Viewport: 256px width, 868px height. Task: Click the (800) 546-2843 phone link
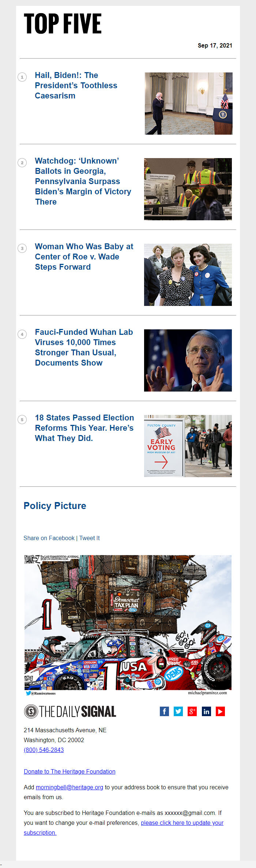coord(44,750)
